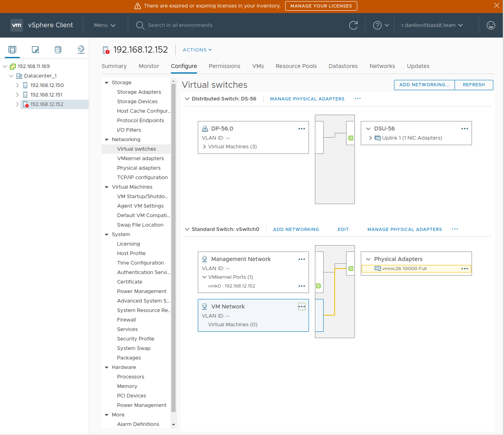Expand Virtual Machines (3) under DP-56.0

205,147
